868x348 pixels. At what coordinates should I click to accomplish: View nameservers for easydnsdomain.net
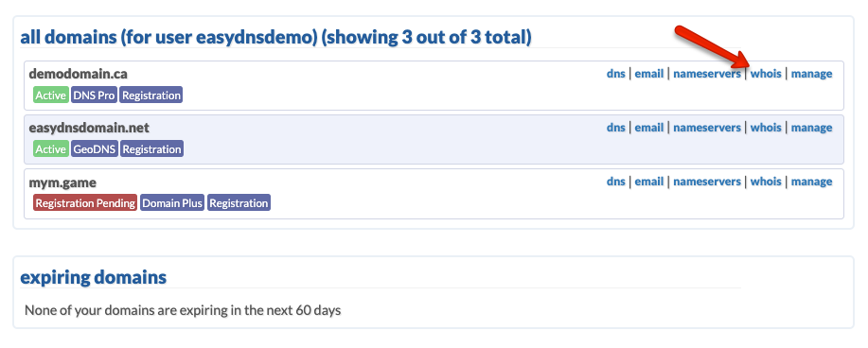pos(707,128)
